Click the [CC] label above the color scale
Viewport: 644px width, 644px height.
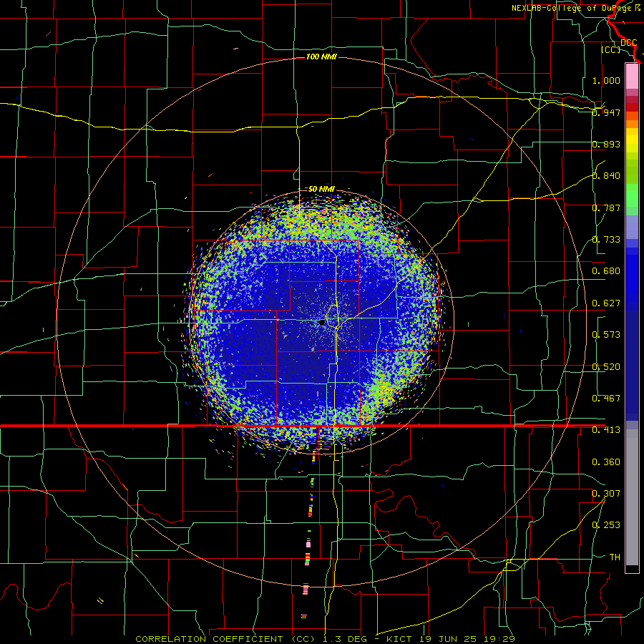[x=610, y=49]
